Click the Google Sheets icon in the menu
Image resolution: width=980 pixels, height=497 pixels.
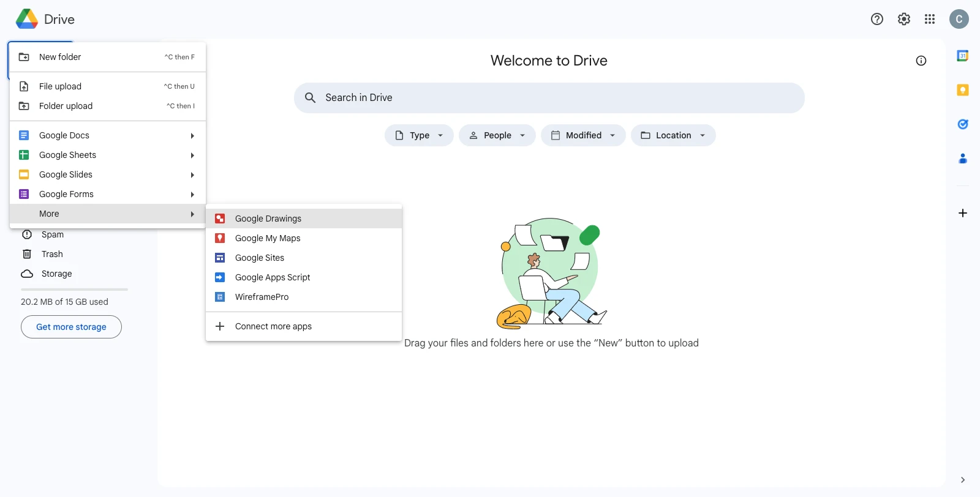[x=24, y=155]
